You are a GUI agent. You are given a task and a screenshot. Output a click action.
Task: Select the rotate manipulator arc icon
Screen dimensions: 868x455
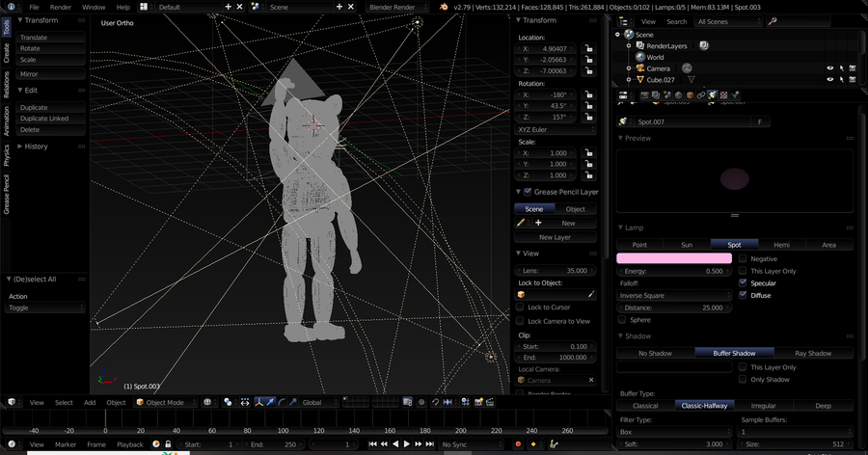click(x=283, y=402)
